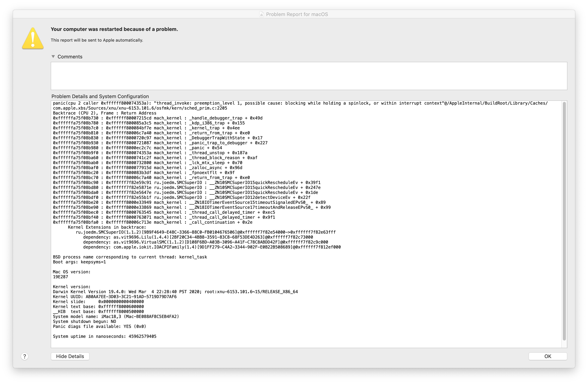588x384 pixels.
Task: Click the help question mark icon
Action: point(24,356)
